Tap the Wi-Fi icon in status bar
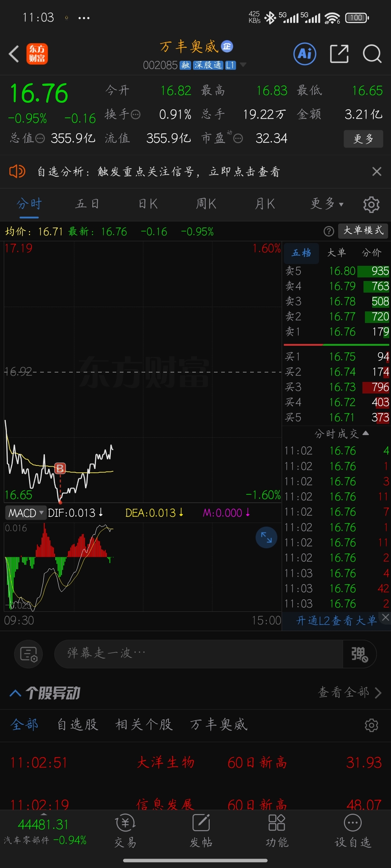 tap(332, 18)
